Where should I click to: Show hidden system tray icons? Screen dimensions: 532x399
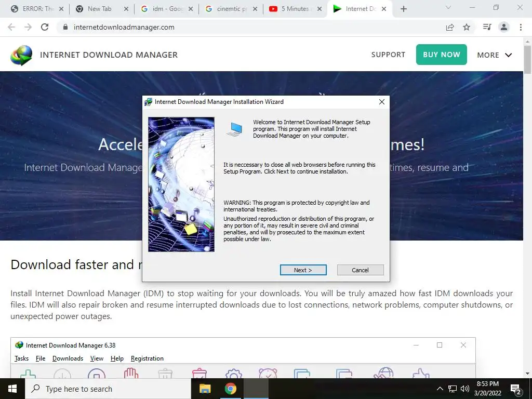pos(440,389)
